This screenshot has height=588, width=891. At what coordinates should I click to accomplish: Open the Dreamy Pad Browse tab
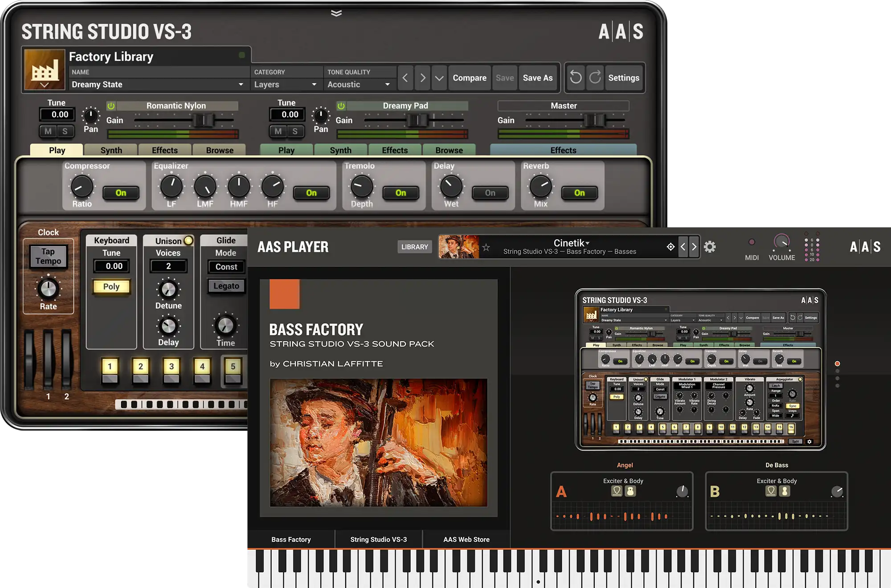tap(449, 150)
